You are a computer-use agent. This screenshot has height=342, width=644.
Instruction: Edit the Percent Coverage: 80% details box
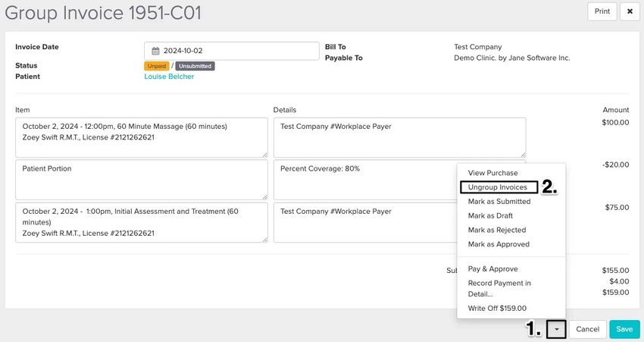(365, 180)
